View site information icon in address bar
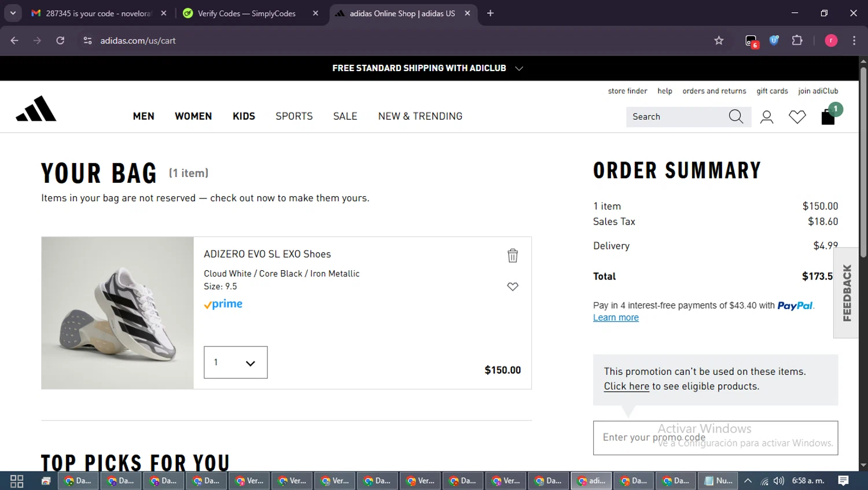The height and width of the screenshot is (490, 868). pos(87,40)
